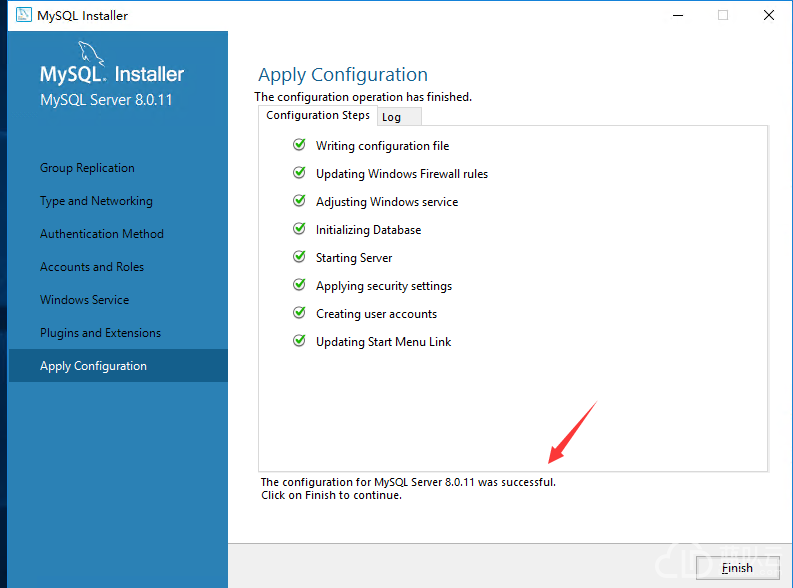Click the 'Applying security settings' step text
Viewport: 793px width, 588px height.
click(x=384, y=286)
